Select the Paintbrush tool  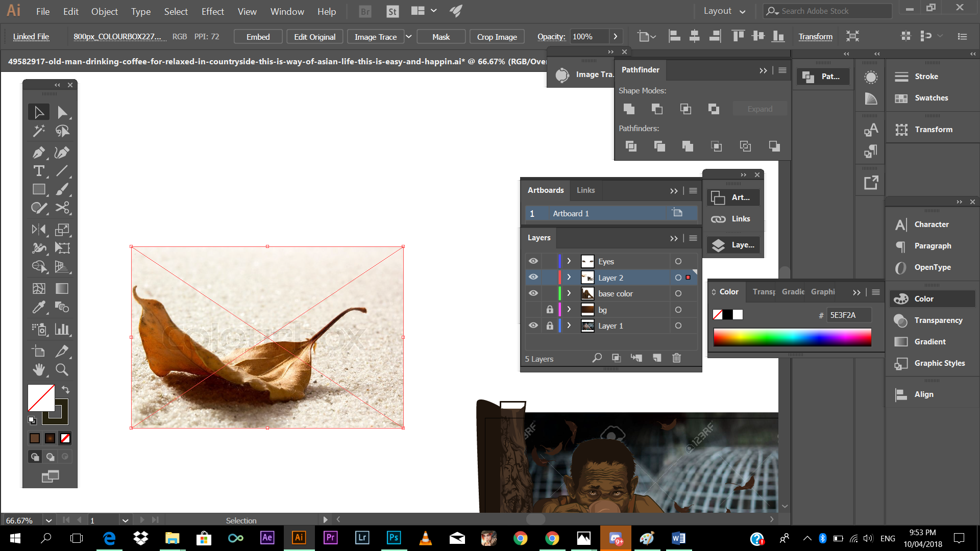(x=62, y=189)
